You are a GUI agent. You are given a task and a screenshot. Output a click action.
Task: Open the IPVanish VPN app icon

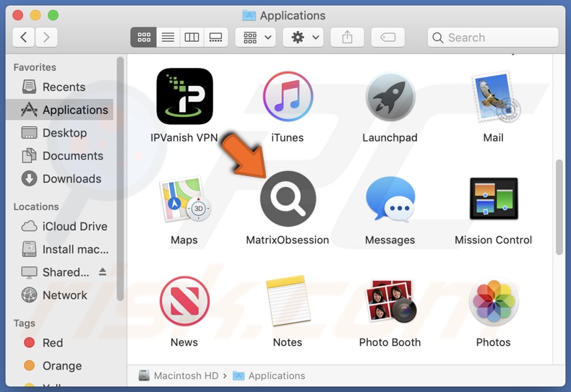pyautogui.click(x=184, y=96)
